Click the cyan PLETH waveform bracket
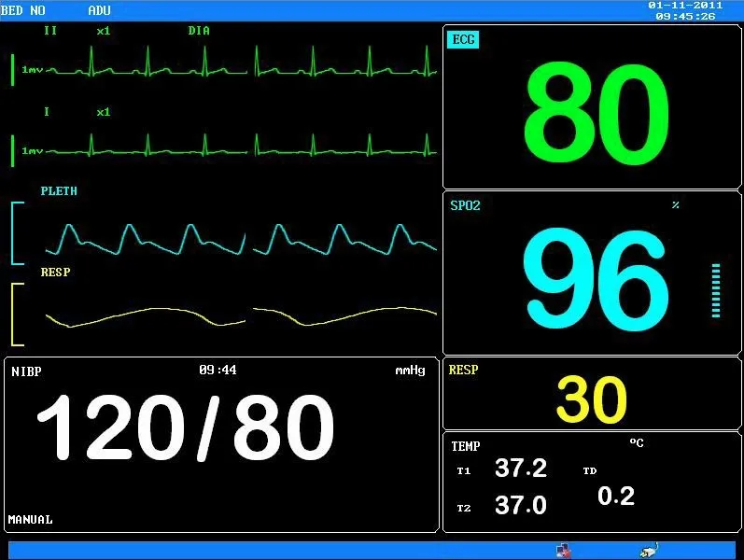The width and height of the screenshot is (744, 560). 17,233
